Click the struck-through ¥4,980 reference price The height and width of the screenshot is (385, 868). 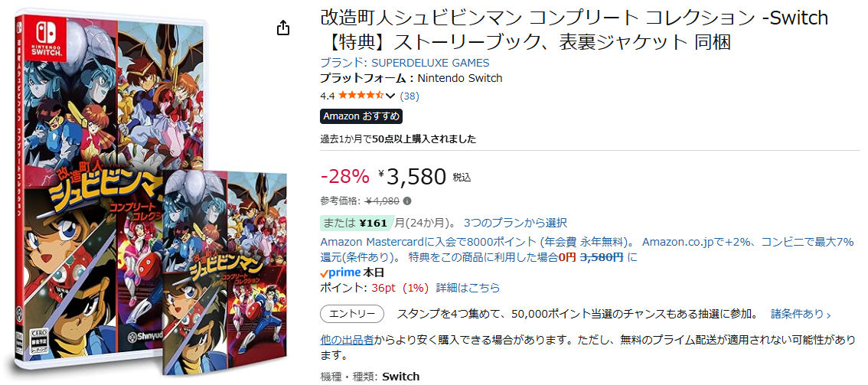click(x=382, y=201)
